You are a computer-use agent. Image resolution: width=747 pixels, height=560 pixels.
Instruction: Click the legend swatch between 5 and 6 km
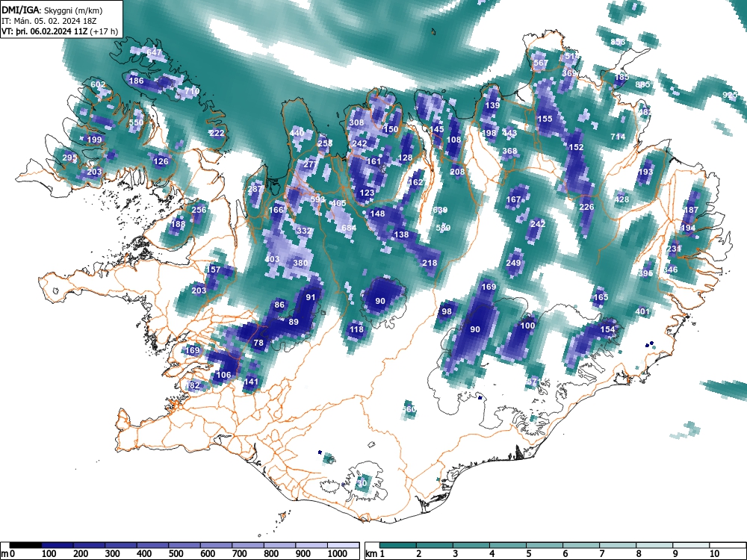(545, 545)
